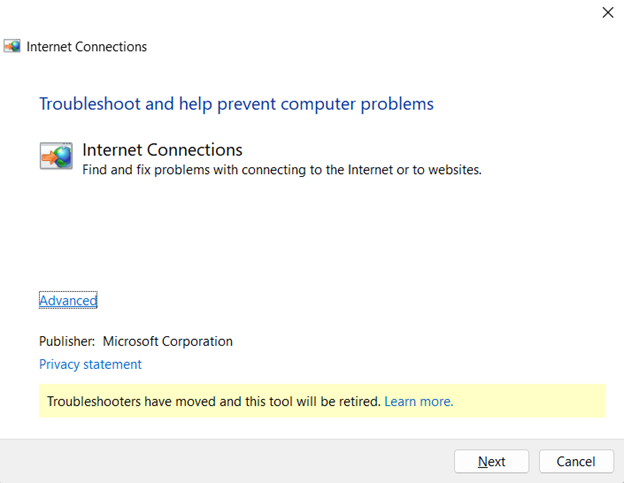Click the Microsoft Corporation publisher name

coord(167,341)
